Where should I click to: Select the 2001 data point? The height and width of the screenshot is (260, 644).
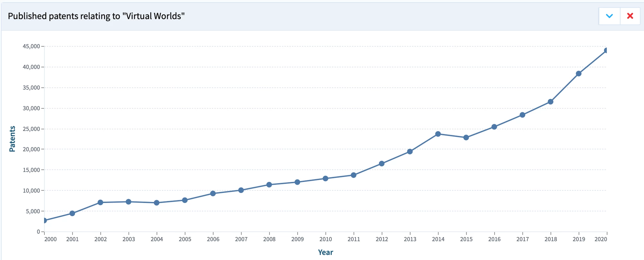(72, 213)
